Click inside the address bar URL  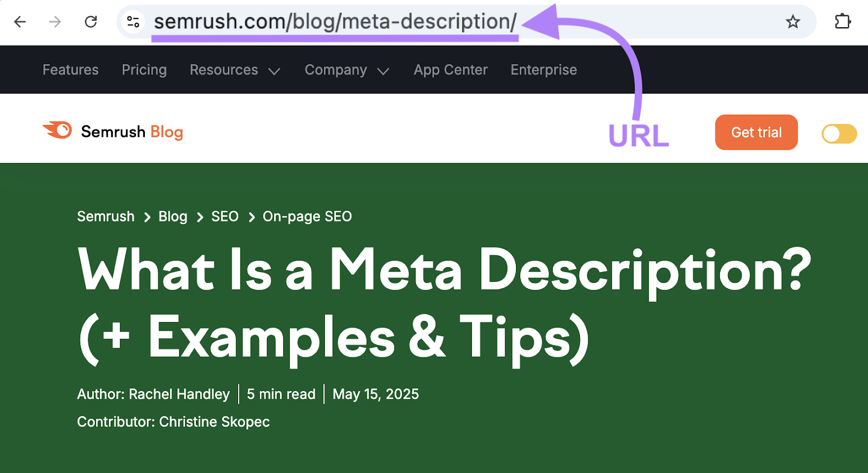point(335,22)
